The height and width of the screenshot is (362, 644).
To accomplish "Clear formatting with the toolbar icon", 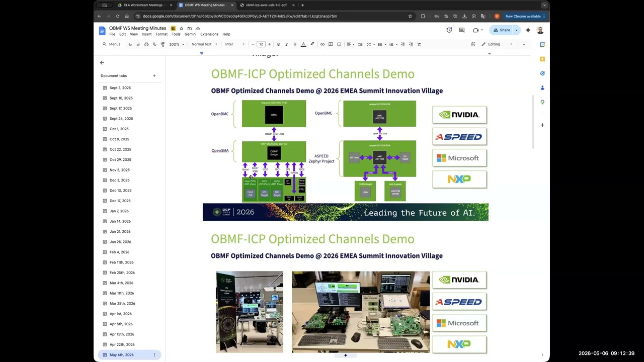I will click(419, 44).
